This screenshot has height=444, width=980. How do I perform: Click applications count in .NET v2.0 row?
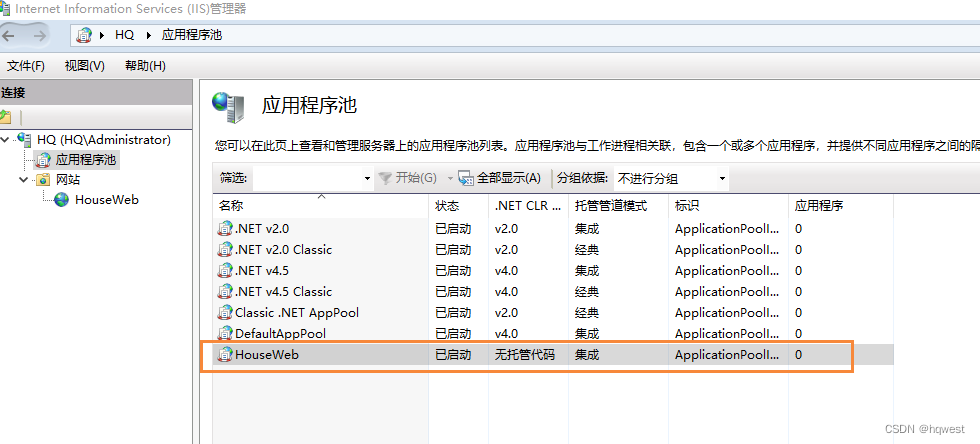(799, 229)
